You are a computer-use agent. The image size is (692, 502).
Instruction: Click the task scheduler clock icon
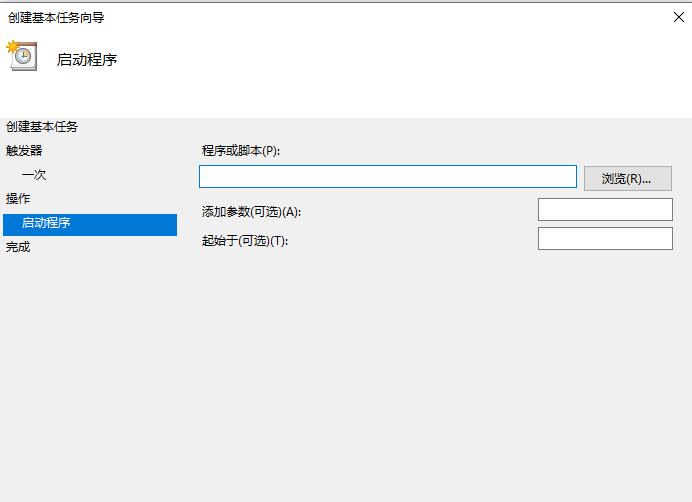(x=22, y=56)
